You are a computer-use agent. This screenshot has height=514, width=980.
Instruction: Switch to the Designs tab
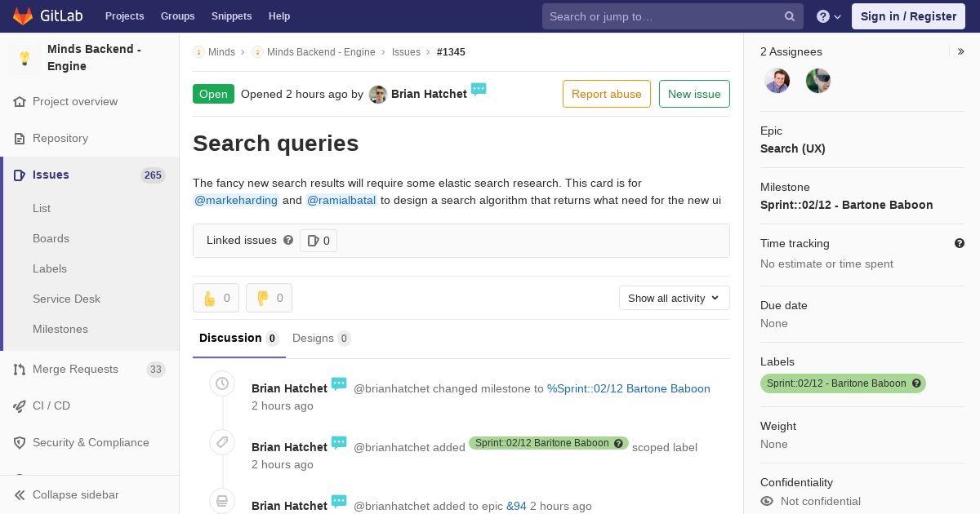pyautogui.click(x=321, y=338)
